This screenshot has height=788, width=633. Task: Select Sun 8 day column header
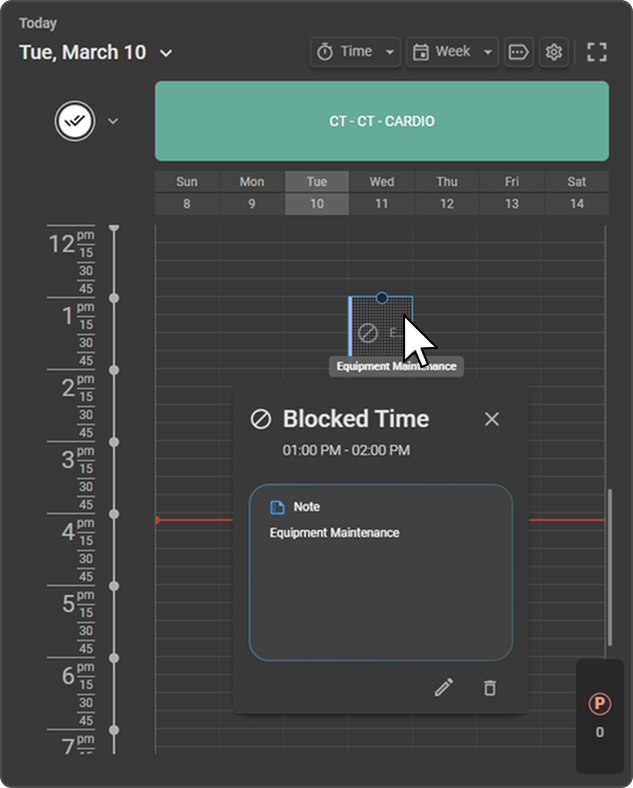186,193
